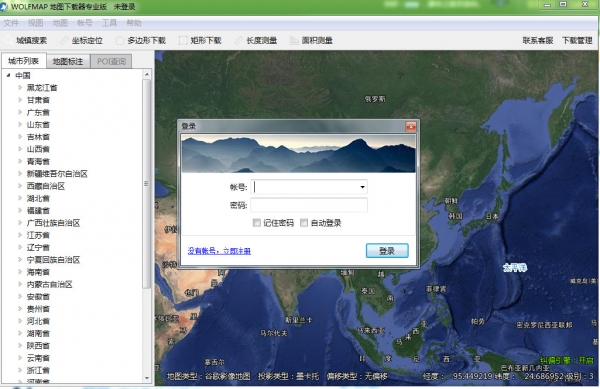Screen dimensions: 600x389
Task: Expand the 广东省 tree node
Action: tap(20, 112)
